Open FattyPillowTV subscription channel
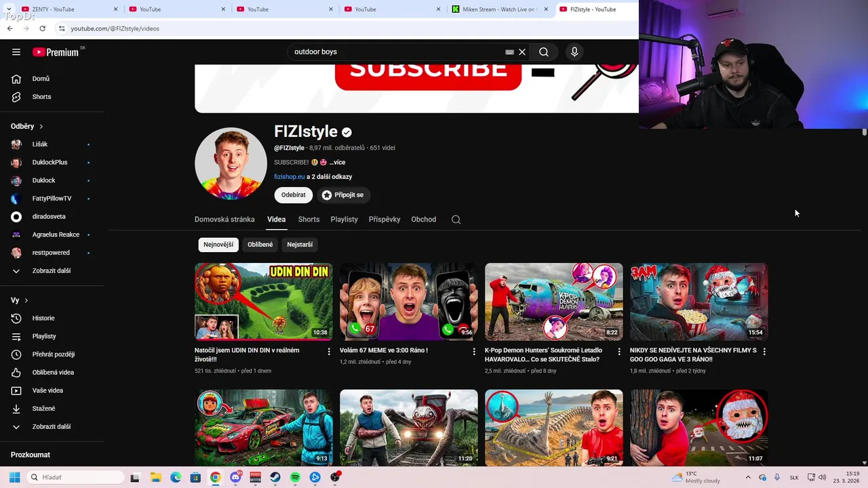Image resolution: width=868 pixels, height=488 pixels. [52, 199]
